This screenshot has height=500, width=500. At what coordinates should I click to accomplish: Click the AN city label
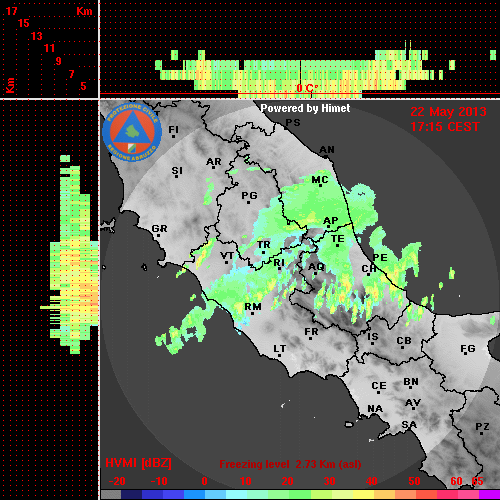[x=327, y=150]
